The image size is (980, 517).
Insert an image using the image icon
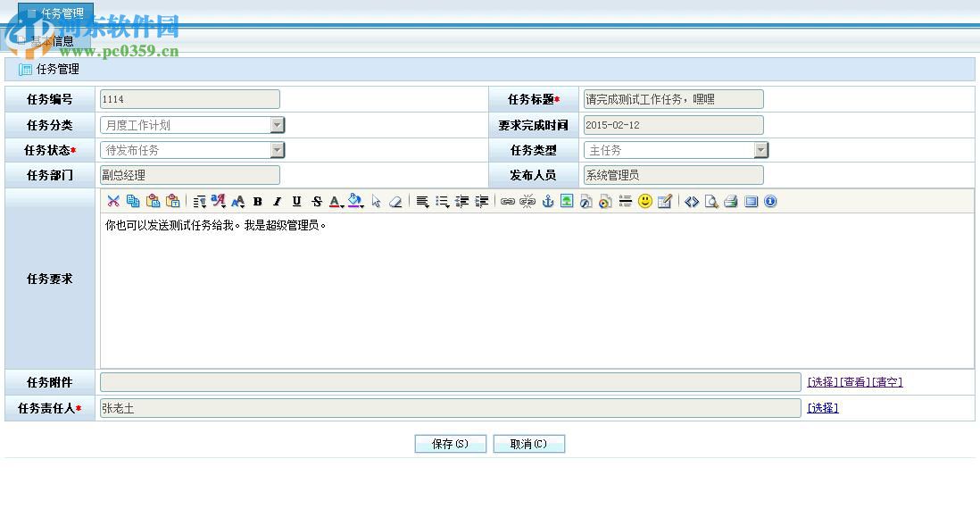[567, 201]
